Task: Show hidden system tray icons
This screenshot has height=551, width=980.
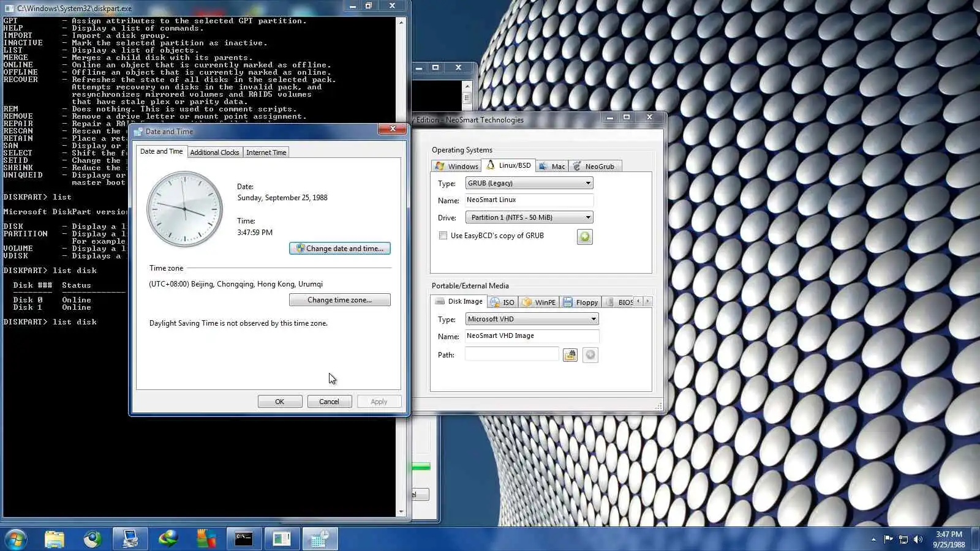Action: point(873,539)
